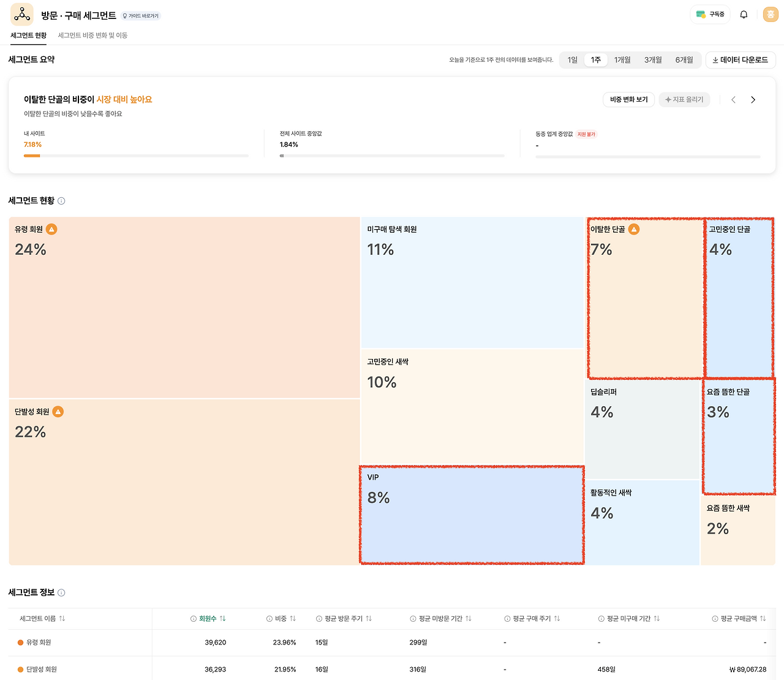Click warning icon on 유령 회원 tile

[52, 229]
